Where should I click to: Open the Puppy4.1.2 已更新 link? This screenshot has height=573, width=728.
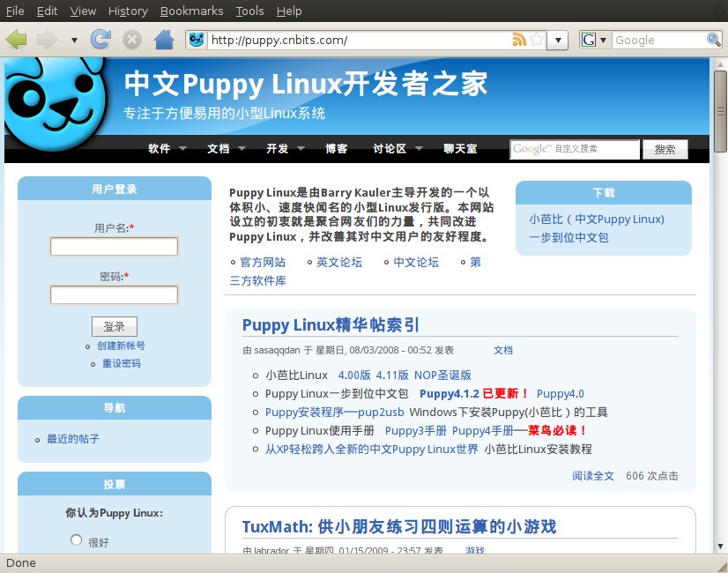click(474, 394)
